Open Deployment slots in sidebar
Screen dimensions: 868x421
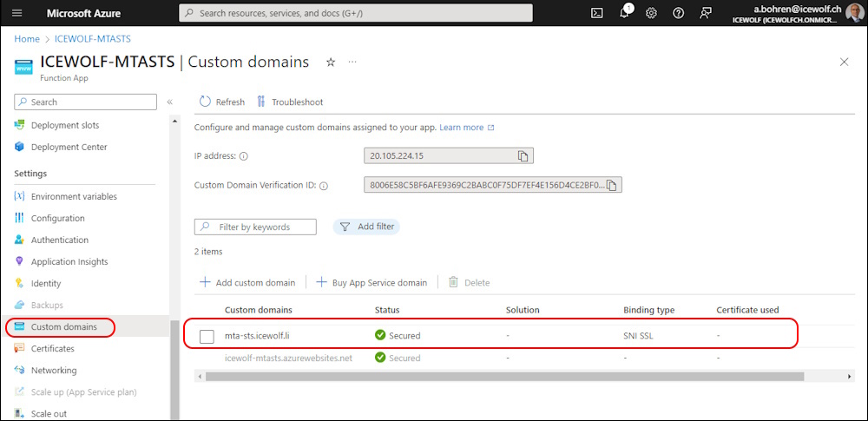pyautogui.click(x=65, y=125)
